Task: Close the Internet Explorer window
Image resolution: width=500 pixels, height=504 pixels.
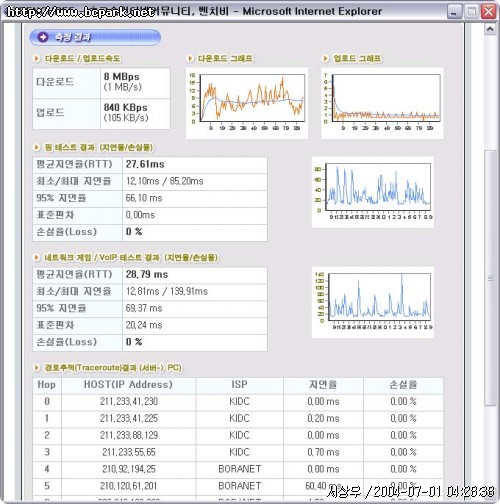Action: click(x=489, y=12)
